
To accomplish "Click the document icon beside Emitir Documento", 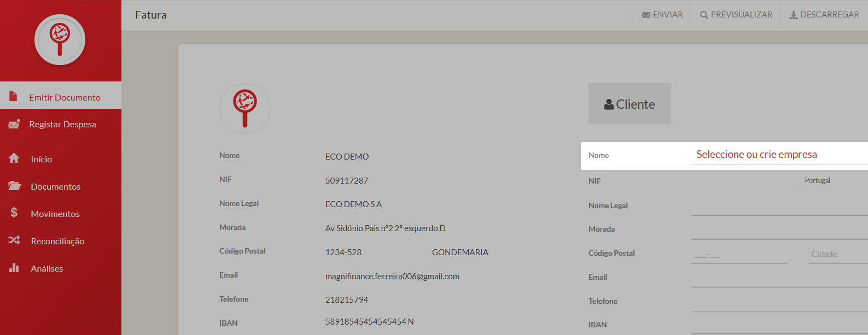I will click(14, 96).
